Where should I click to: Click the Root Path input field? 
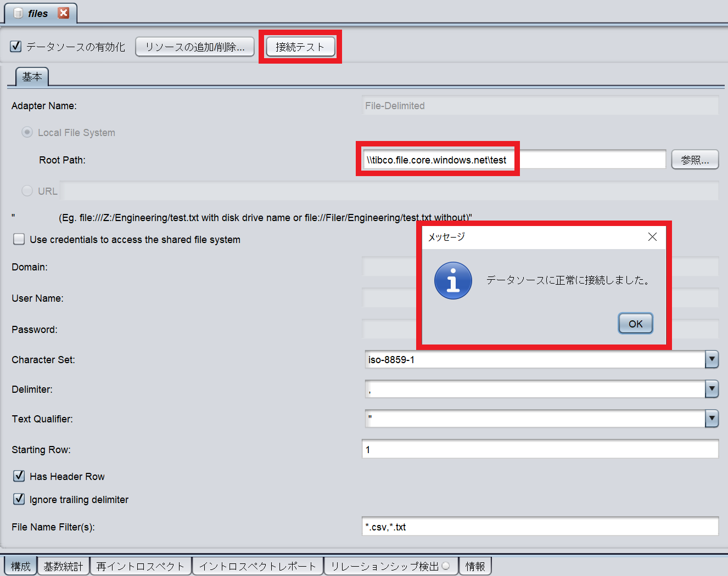[x=514, y=160]
